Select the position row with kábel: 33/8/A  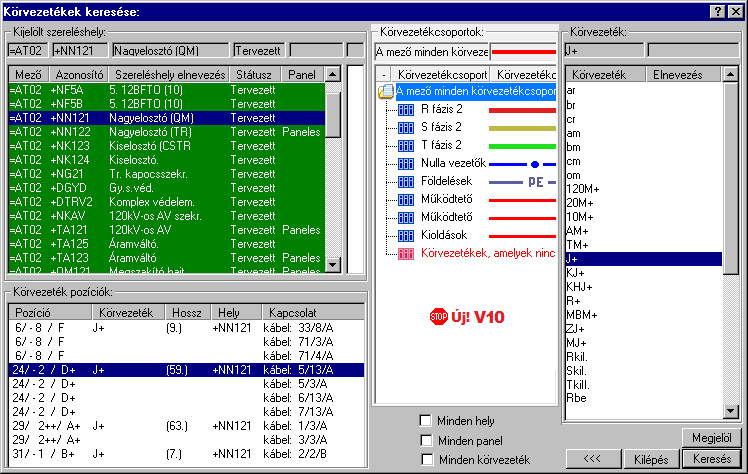point(187,328)
